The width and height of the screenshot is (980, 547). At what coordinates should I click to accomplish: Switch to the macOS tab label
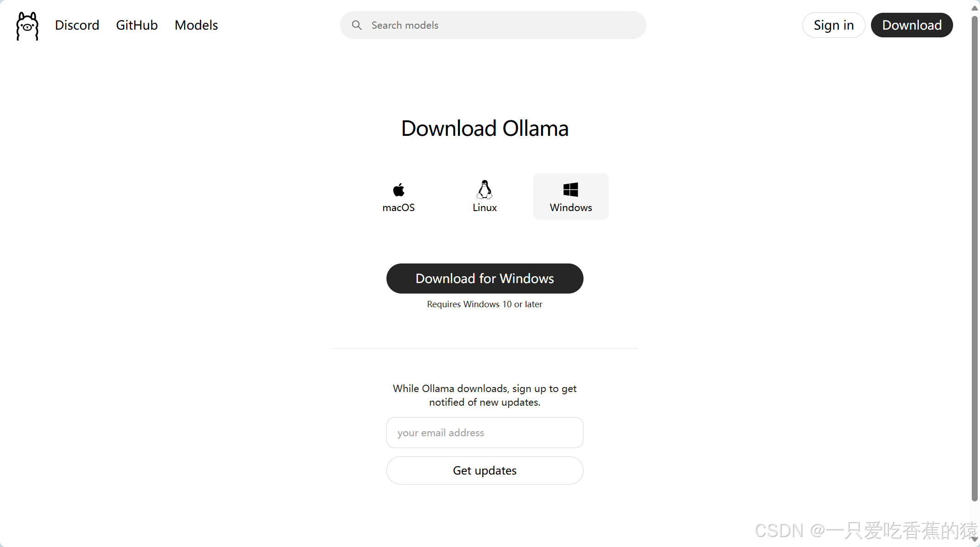398,207
